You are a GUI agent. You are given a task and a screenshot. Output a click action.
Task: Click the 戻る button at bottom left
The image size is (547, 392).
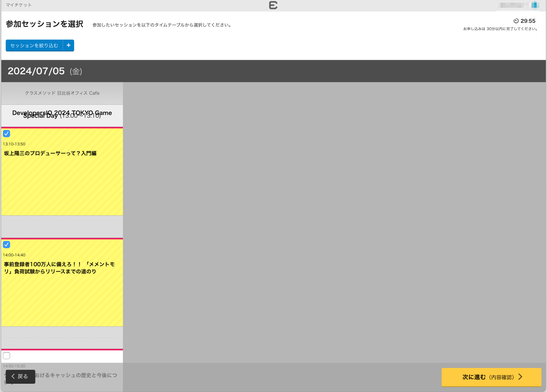(20, 376)
